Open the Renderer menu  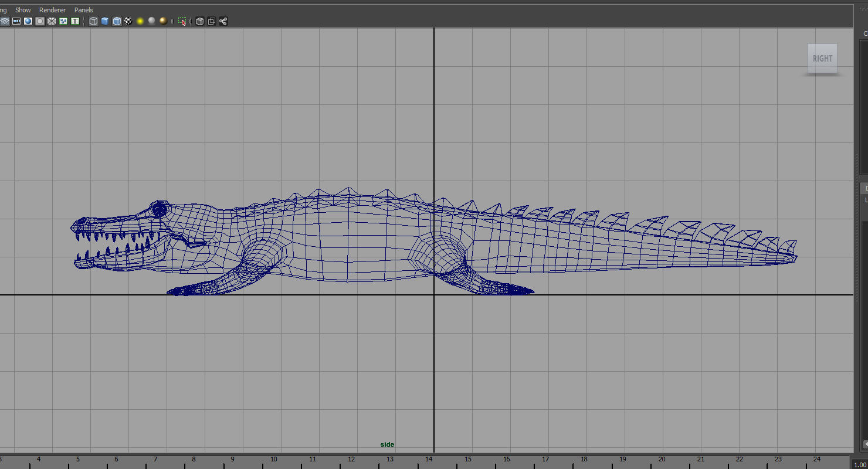[52, 10]
